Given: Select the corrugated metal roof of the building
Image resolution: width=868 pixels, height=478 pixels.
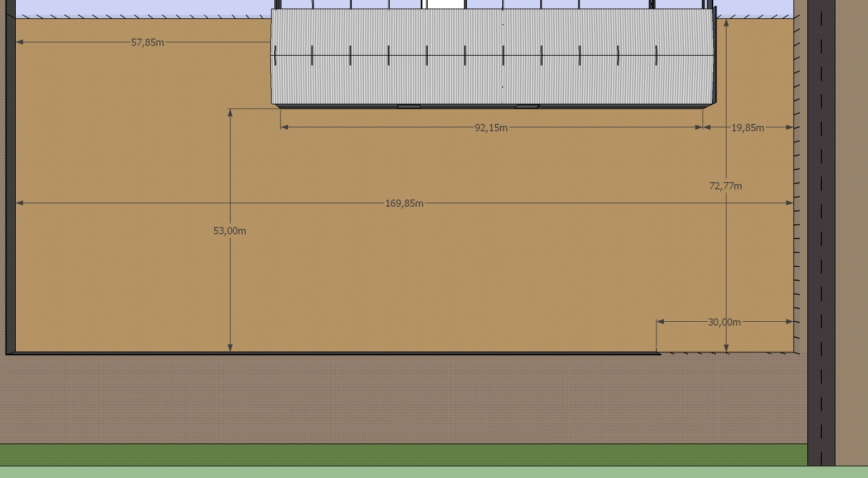Looking at the screenshot, I should click(493, 56).
